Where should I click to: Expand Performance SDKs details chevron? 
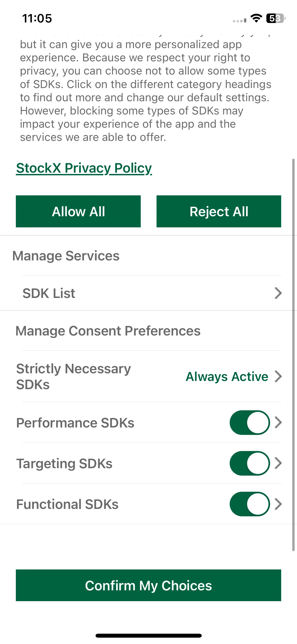click(278, 422)
